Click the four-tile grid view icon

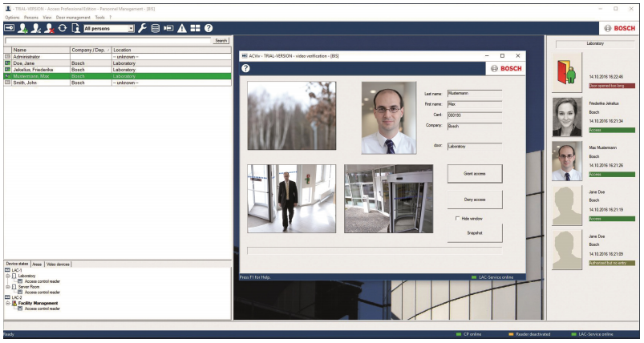(196, 28)
